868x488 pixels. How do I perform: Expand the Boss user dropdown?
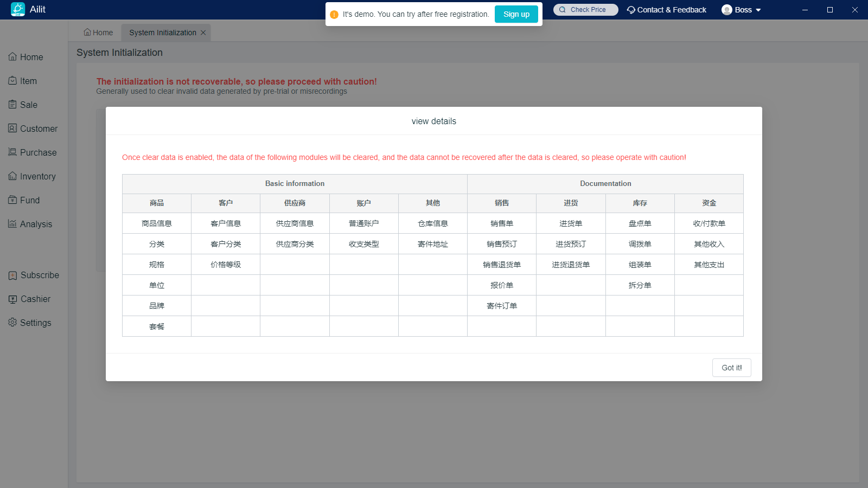click(x=742, y=10)
